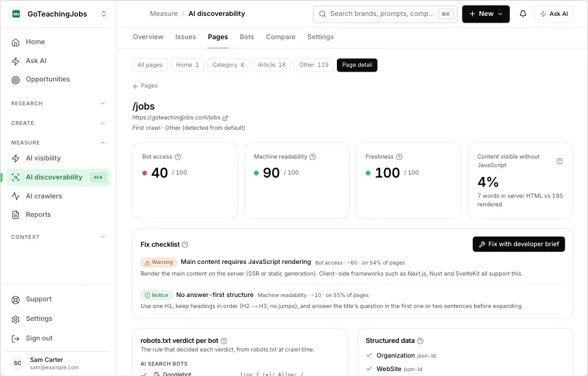
Task: Switch to the Bots tab
Action: pos(247,37)
